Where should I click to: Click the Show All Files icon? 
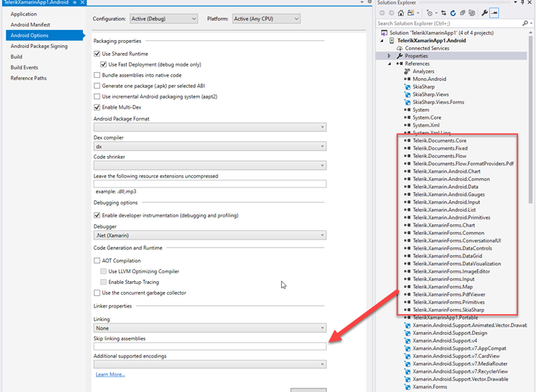click(x=472, y=13)
